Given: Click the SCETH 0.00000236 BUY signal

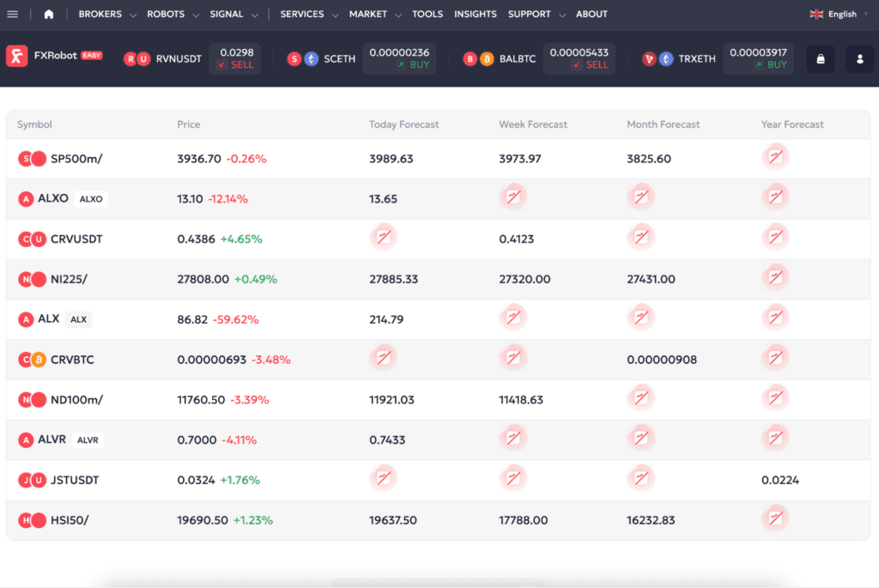Looking at the screenshot, I should pos(399,59).
